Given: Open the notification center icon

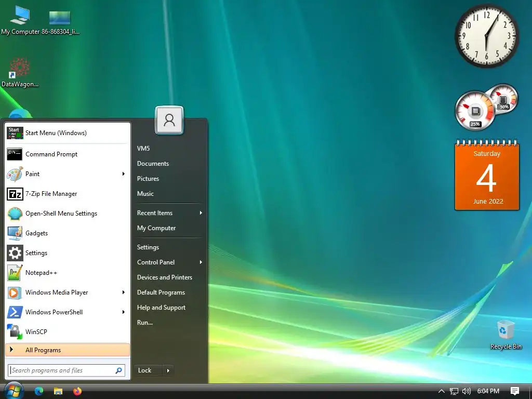Looking at the screenshot, I should 515,391.
